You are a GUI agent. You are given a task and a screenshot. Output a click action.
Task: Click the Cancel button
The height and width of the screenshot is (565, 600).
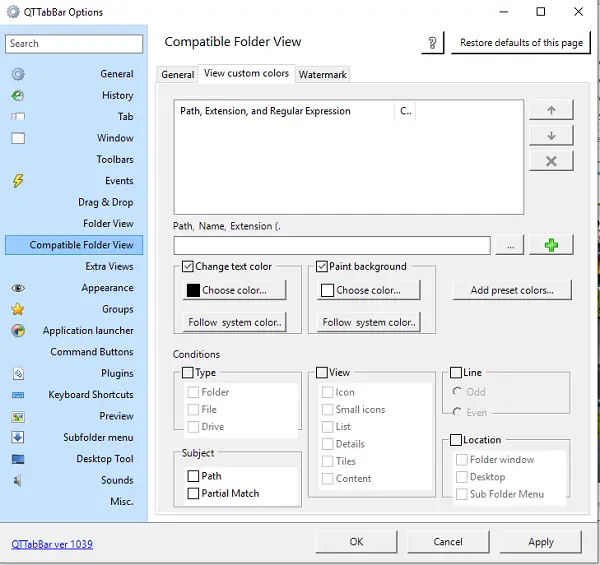(x=448, y=542)
